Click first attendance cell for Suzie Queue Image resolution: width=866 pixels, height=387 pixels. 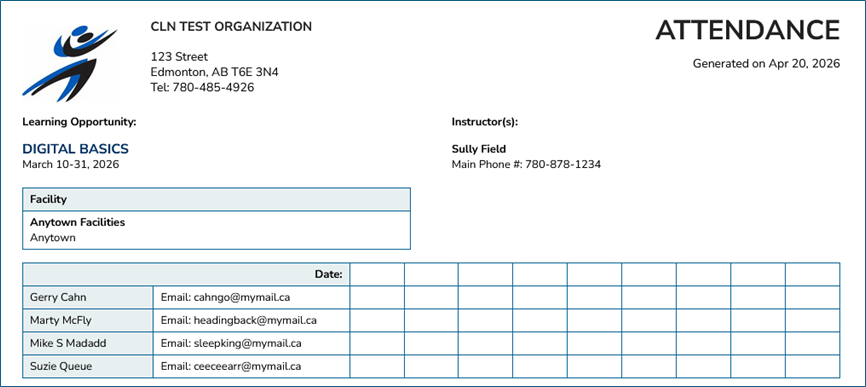point(377,367)
